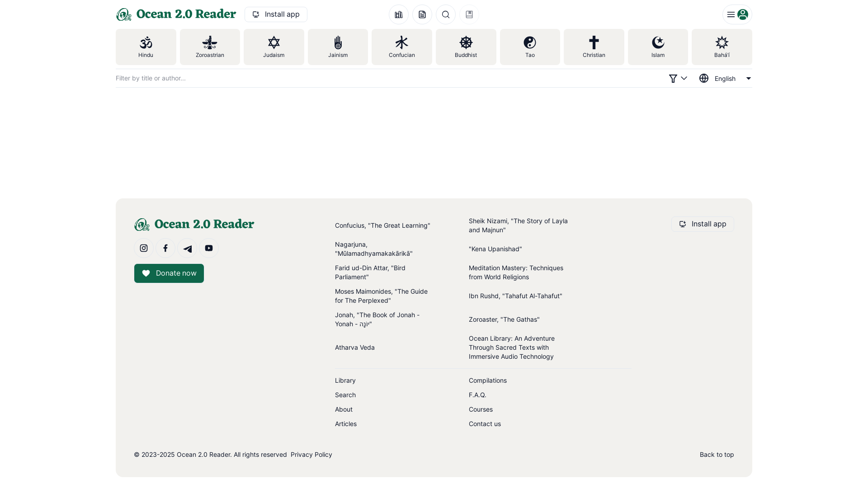Screen dimensions: 868x488
Task: Click the Ocean 2.0 Reader header logo
Action: pyautogui.click(x=176, y=14)
